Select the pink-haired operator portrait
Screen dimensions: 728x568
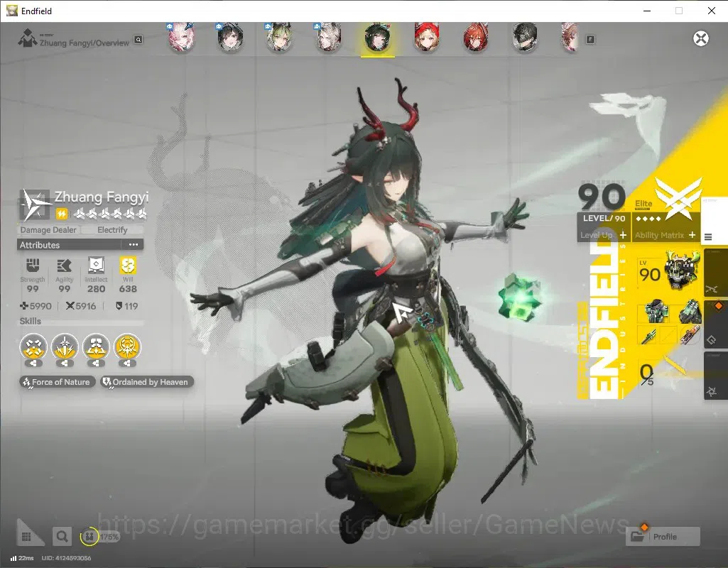pos(180,37)
